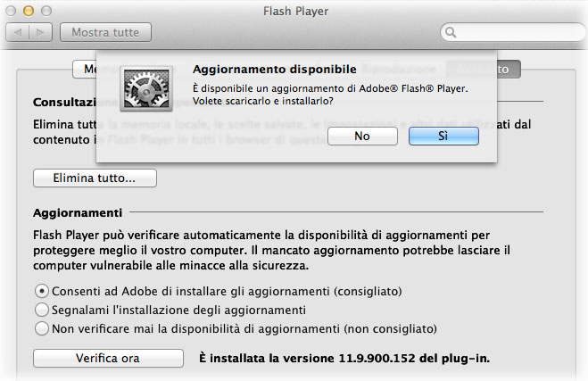The width and height of the screenshot is (588, 381).
Task: Click the magnifier icon in search field
Action: 452,33
